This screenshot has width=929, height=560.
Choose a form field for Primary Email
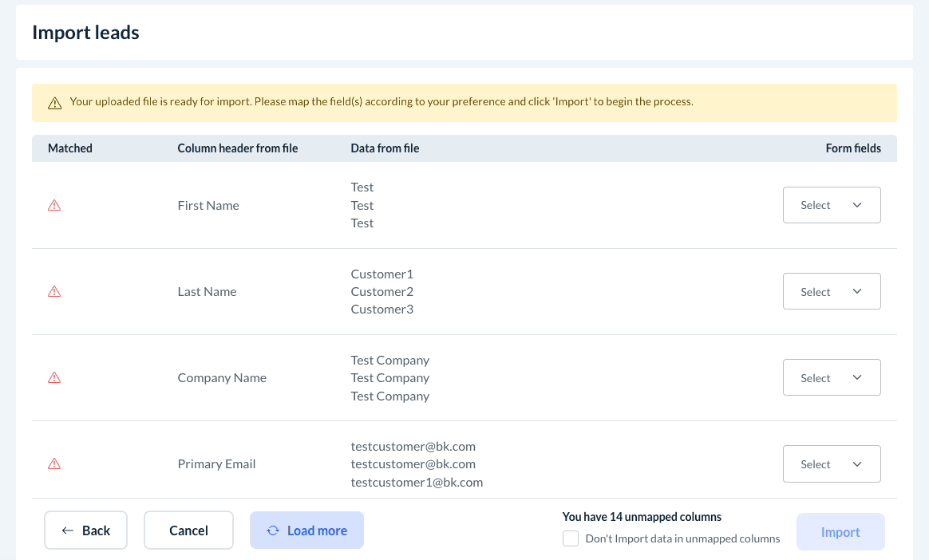pos(832,464)
